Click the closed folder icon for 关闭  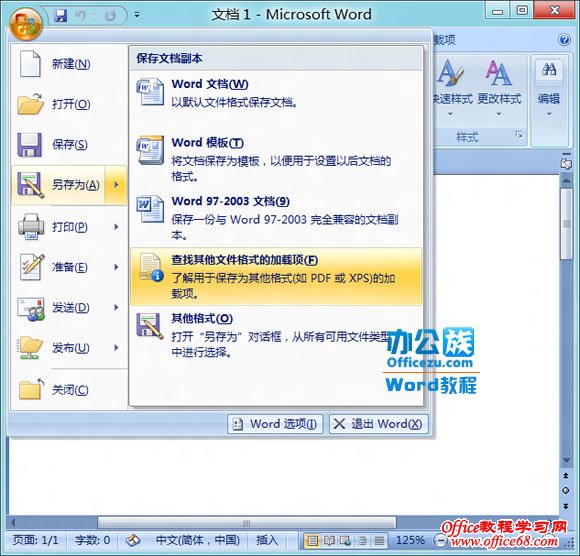31,389
